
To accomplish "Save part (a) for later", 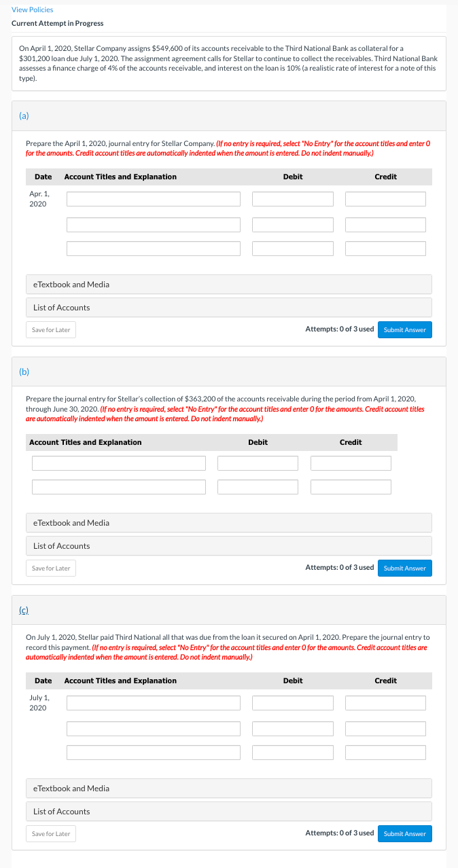I will point(50,329).
